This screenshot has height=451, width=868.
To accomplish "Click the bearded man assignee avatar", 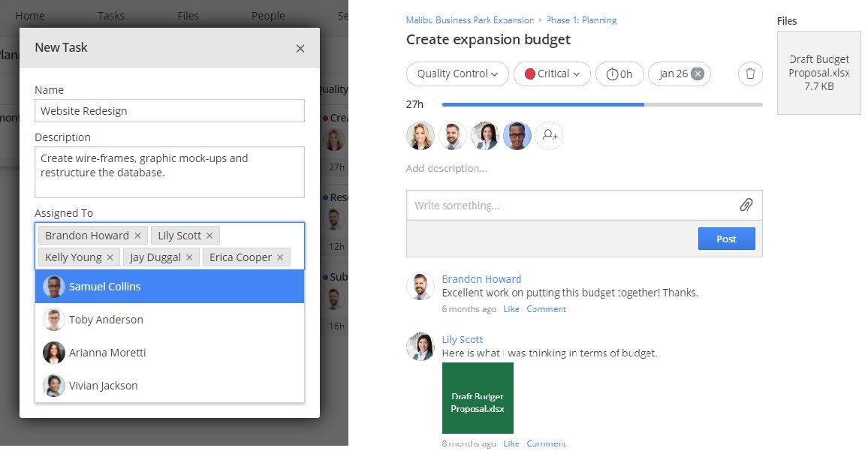I will coord(453,136).
